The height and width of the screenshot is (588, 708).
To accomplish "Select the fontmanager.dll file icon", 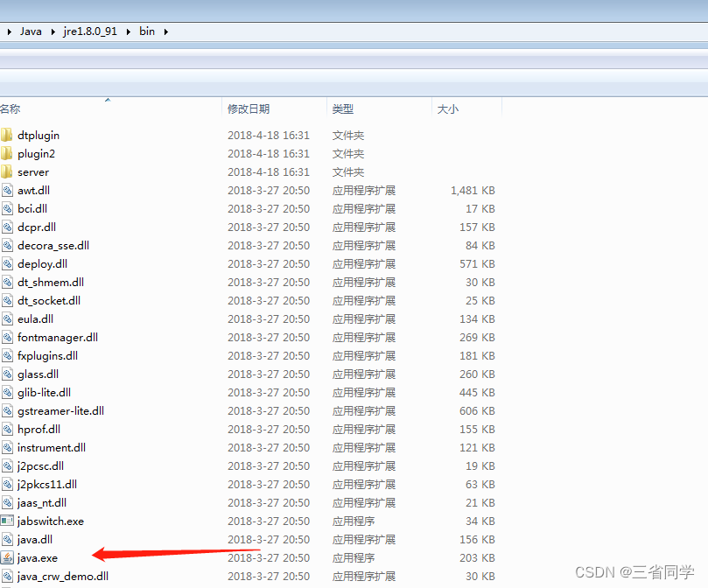I will tap(7, 338).
